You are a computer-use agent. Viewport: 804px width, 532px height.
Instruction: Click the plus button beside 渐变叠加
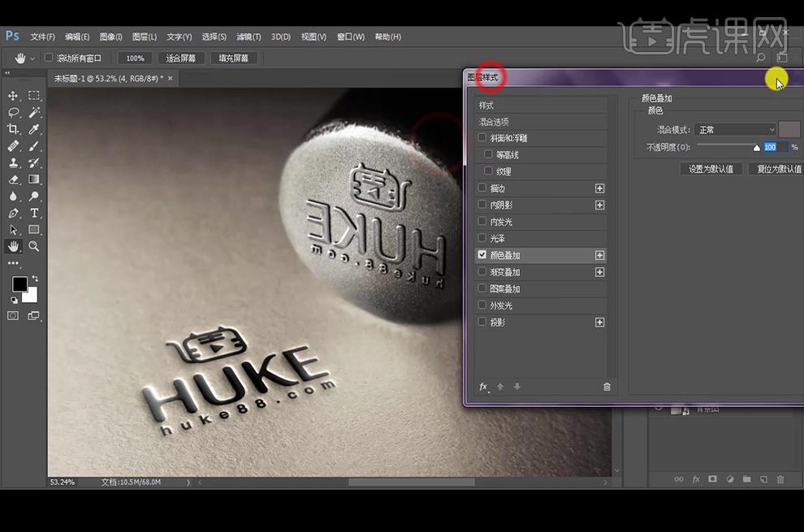(599, 272)
